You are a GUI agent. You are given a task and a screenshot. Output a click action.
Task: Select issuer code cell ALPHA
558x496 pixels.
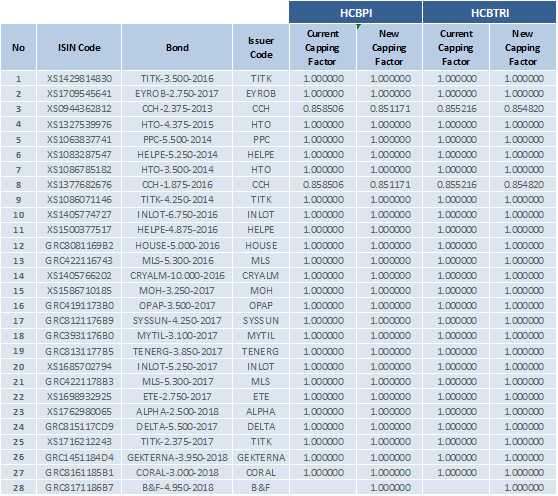pyautogui.click(x=261, y=412)
